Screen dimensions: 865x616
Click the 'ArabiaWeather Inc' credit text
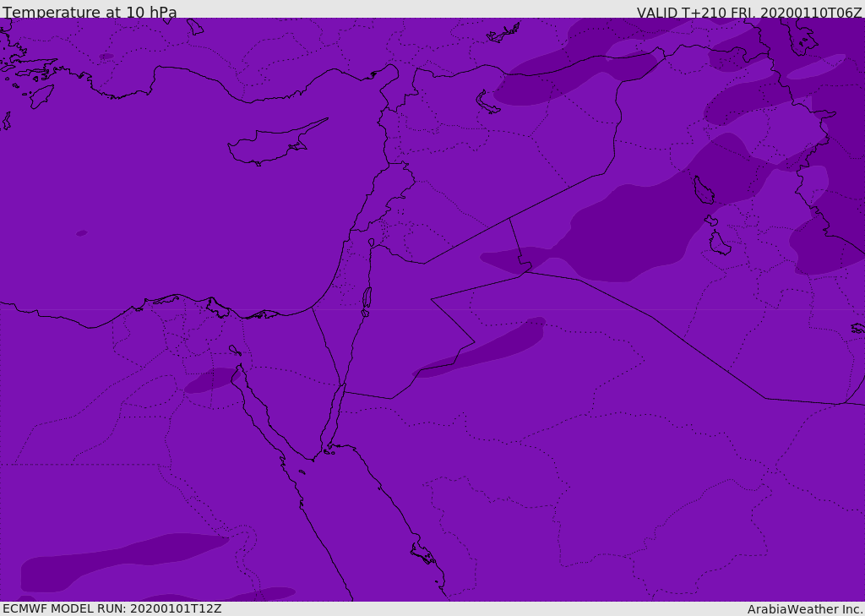point(805,609)
